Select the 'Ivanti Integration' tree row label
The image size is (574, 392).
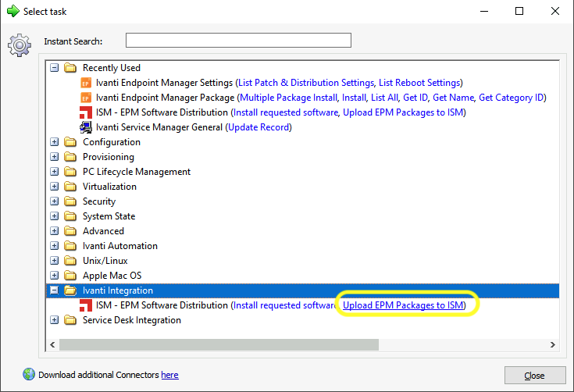pyautogui.click(x=118, y=290)
